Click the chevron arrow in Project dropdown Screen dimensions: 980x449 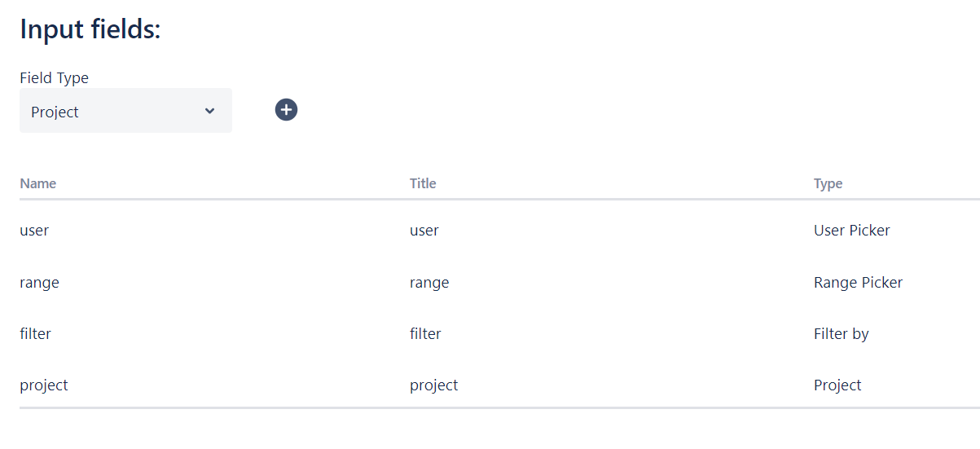click(209, 111)
